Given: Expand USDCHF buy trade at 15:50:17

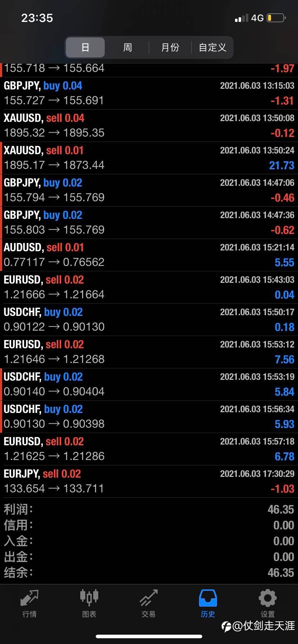Looking at the screenshot, I should point(149,319).
